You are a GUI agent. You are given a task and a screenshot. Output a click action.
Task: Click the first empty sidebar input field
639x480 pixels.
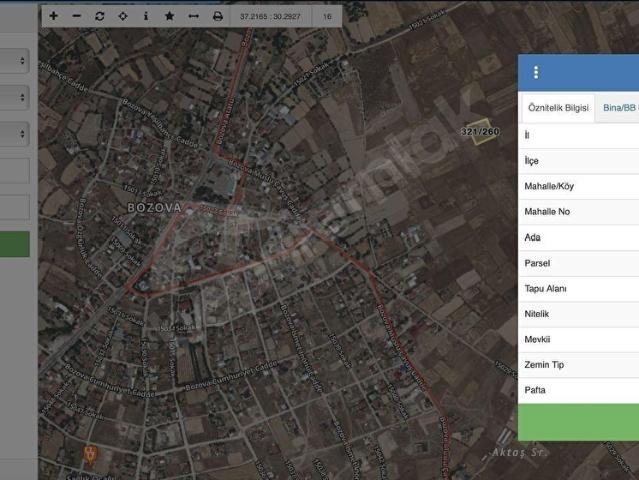tap(15, 171)
